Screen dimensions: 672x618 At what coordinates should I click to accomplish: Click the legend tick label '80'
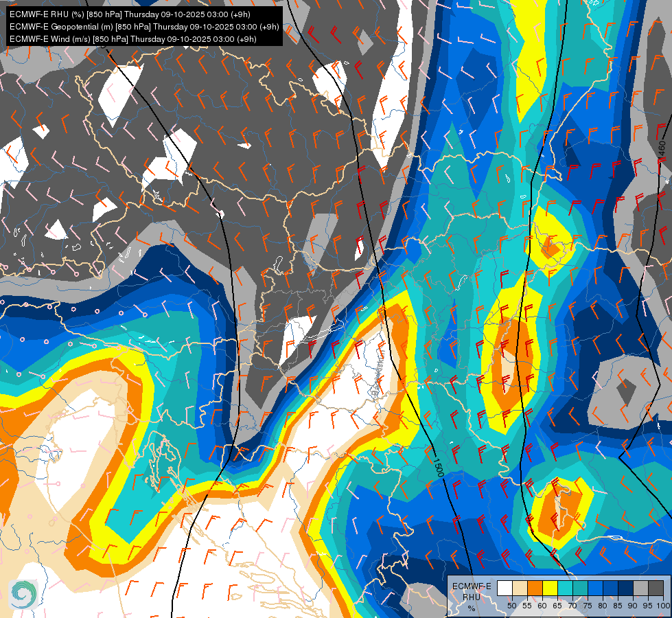(603, 606)
